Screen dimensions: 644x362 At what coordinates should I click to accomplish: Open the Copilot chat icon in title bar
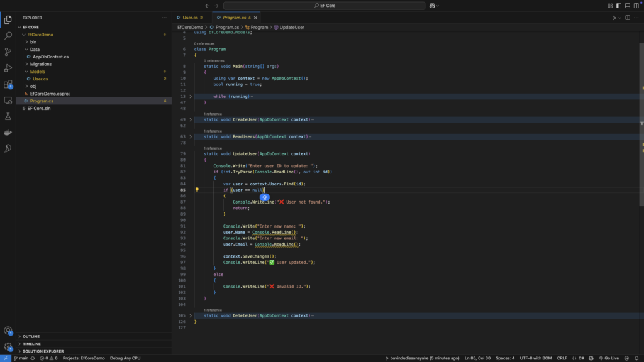(x=432, y=6)
